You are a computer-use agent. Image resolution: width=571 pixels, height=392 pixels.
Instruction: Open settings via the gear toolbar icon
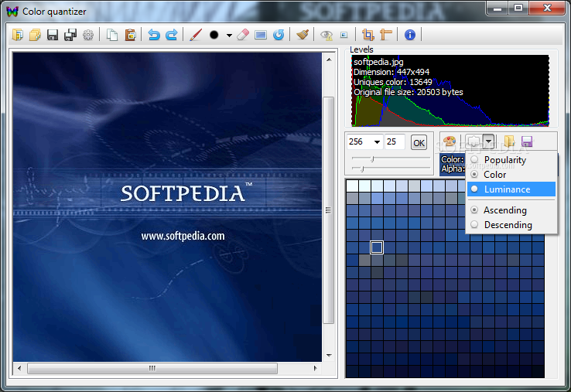[x=88, y=35]
